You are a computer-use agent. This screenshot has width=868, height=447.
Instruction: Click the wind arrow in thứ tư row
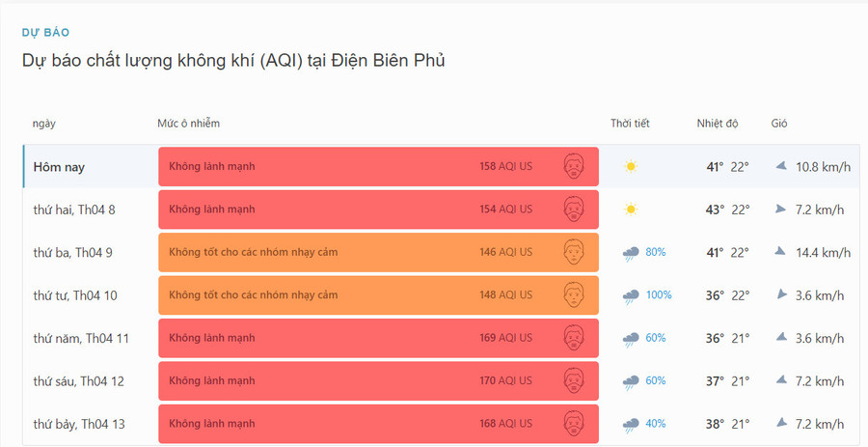coord(781,294)
